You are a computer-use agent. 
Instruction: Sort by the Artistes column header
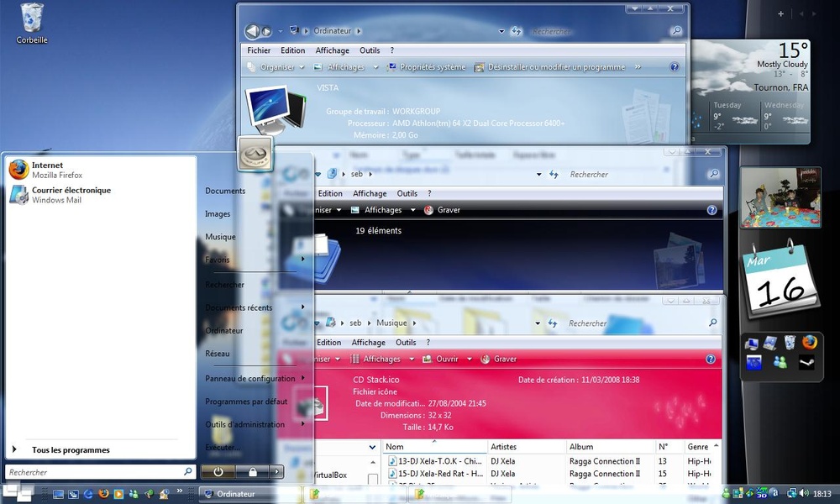click(503, 447)
